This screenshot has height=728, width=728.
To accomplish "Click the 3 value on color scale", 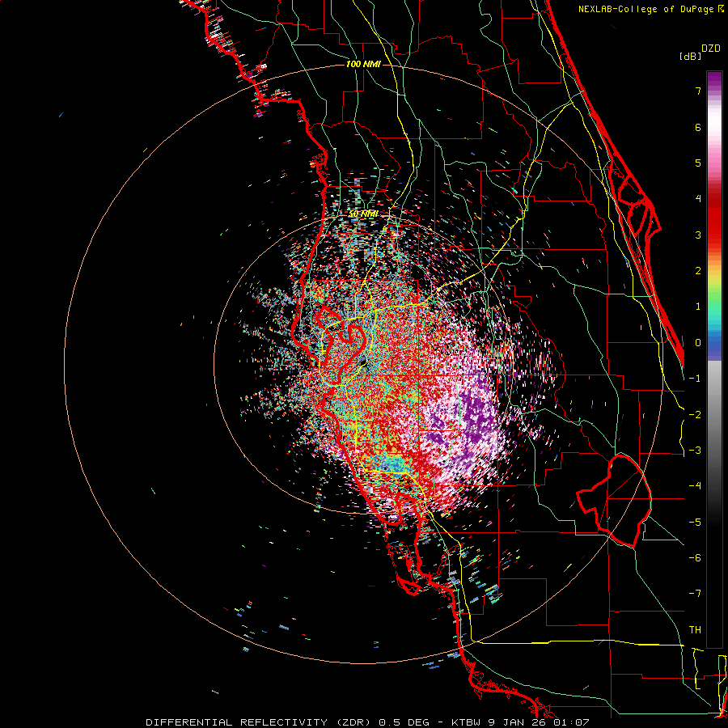I will [698, 235].
